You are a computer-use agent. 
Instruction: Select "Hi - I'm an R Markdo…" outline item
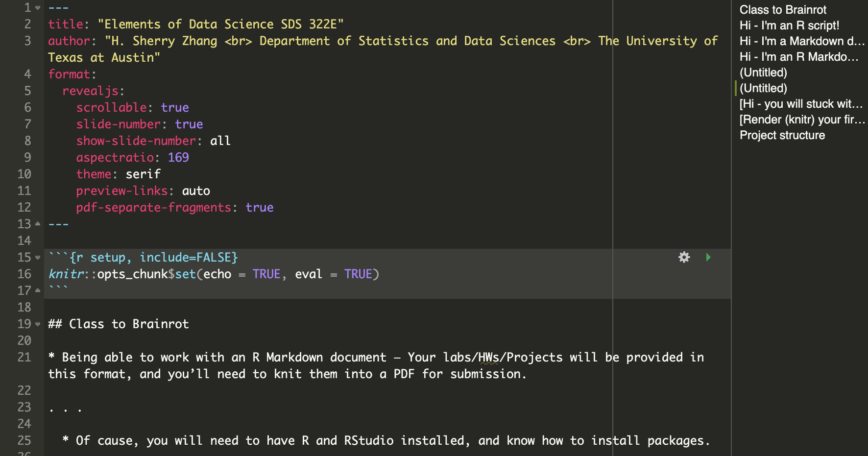(x=798, y=57)
